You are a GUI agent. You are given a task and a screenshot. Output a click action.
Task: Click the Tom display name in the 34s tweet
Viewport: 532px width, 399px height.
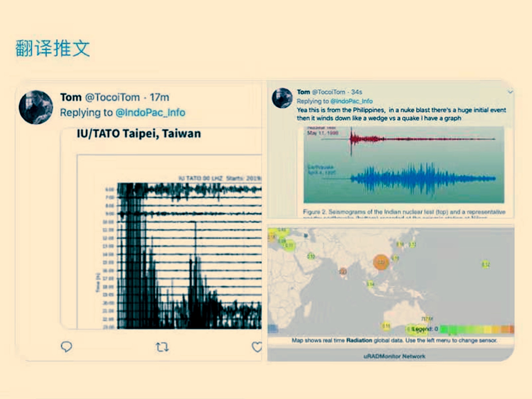click(303, 92)
